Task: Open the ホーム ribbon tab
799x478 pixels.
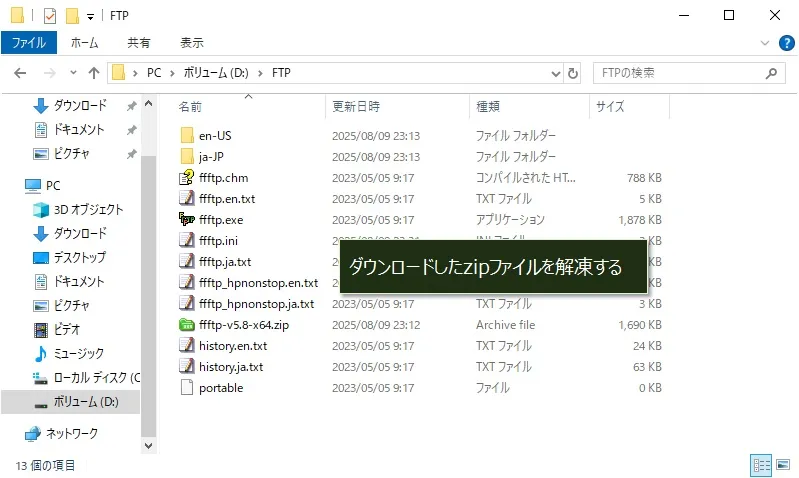Action: point(84,43)
